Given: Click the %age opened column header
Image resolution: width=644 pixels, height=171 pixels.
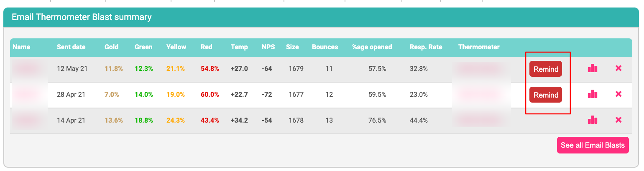Looking at the screenshot, I should (x=372, y=47).
